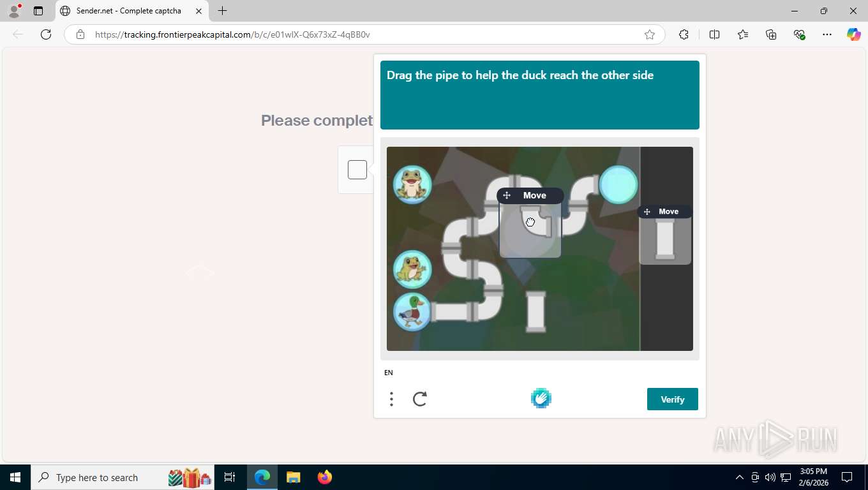Click the light blue destination circle

coord(618,184)
